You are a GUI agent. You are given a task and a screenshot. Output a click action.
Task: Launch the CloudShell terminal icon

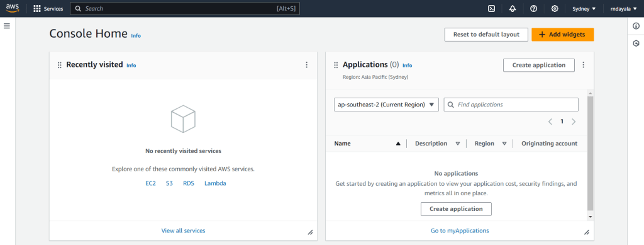tap(491, 9)
